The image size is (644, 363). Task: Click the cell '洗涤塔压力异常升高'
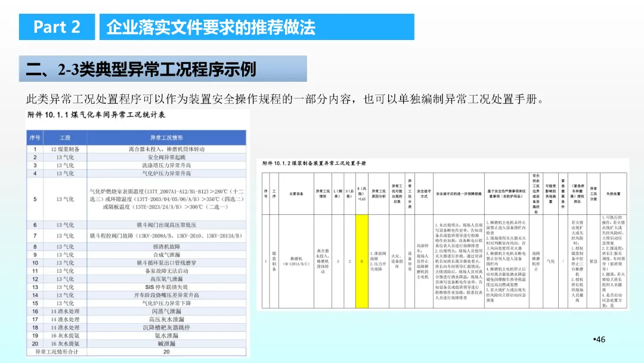coord(166,165)
